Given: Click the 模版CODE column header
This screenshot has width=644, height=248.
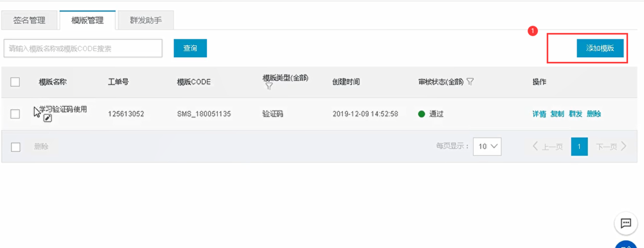Looking at the screenshot, I should point(194,82).
